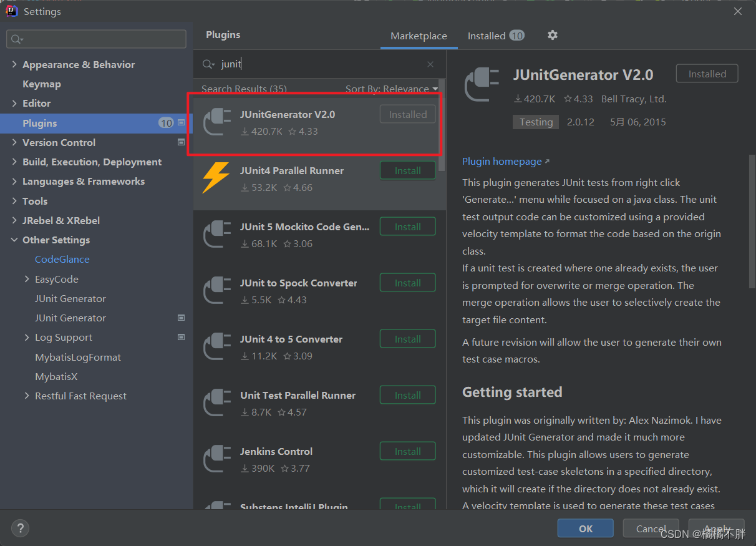The image size is (756, 546).
Task: Click JUnit 4 to 5 Converter plugin icon
Action: pyautogui.click(x=217, y=347)
